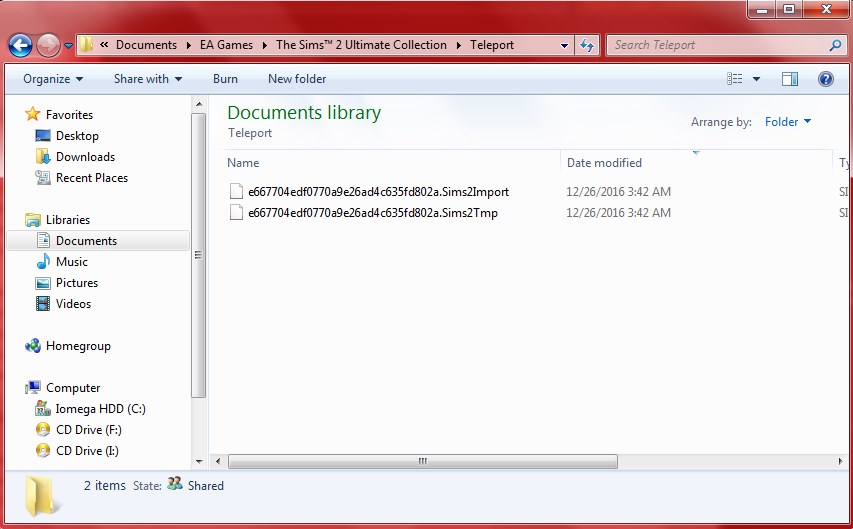Toggle the preview pane button
The height and width of the screenshot is (529, 853).
pos(790,79)
